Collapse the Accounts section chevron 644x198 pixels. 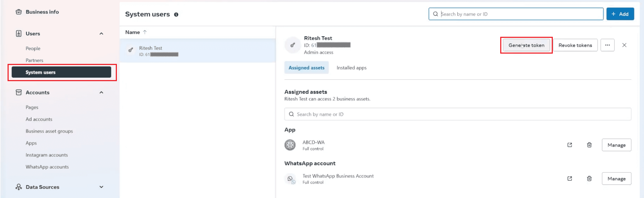point(101,92)
